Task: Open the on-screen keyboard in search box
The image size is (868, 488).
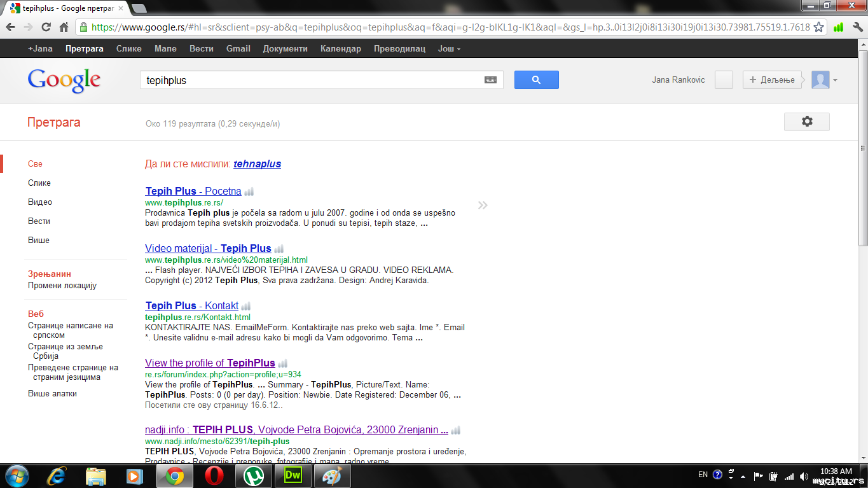Action: point(490,80)
